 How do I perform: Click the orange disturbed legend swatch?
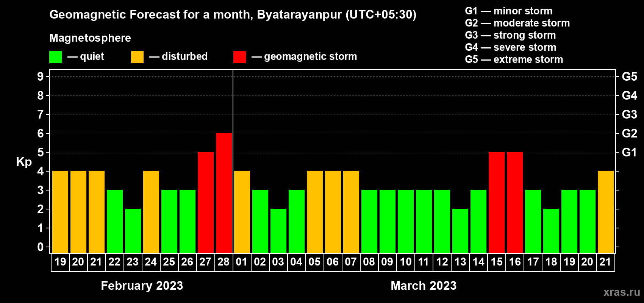(x=137, y=57)
